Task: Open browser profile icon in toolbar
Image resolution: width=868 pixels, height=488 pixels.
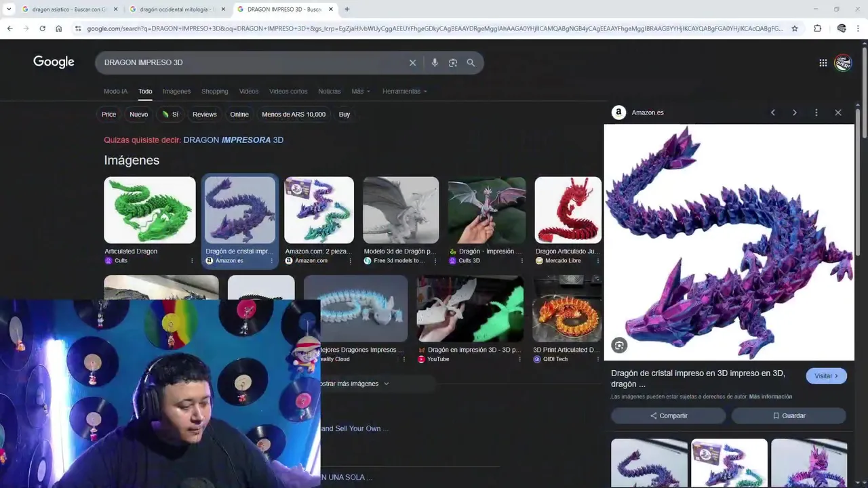Action: pyautogui.click(x=842, y=28)
